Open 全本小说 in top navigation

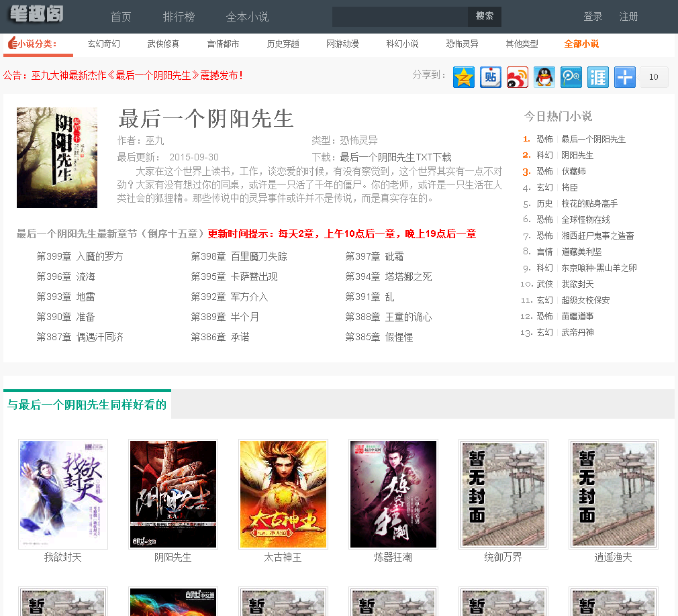(x=247, y=17)
